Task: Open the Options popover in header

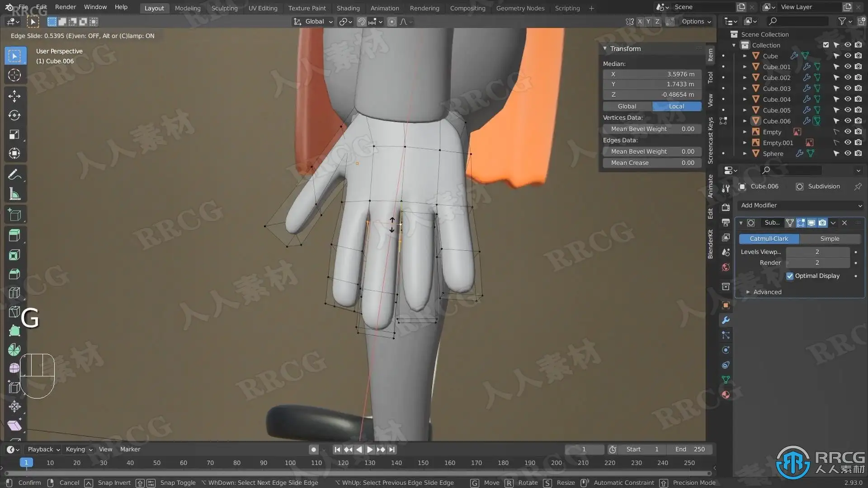Action: point(696,22)
